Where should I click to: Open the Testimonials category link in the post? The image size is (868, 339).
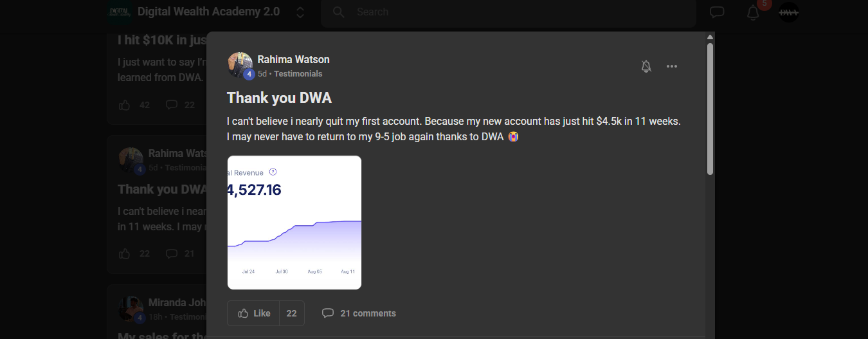[x=298, y=74]
